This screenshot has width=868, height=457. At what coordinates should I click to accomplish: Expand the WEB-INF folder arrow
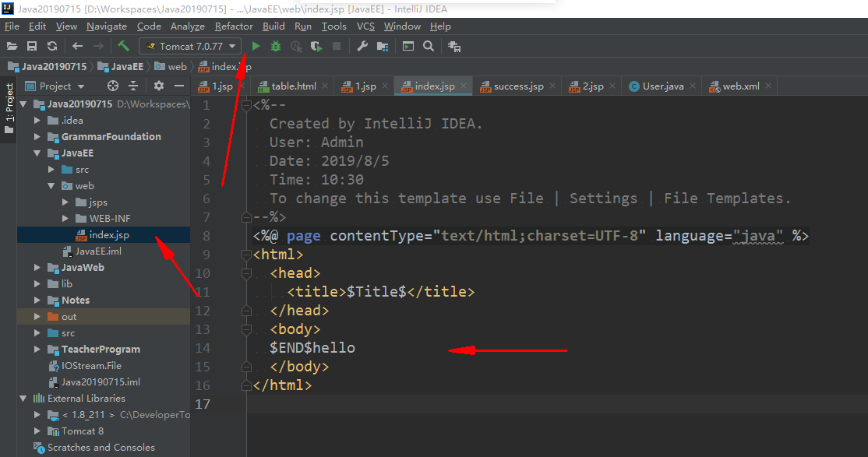point(65,219)
